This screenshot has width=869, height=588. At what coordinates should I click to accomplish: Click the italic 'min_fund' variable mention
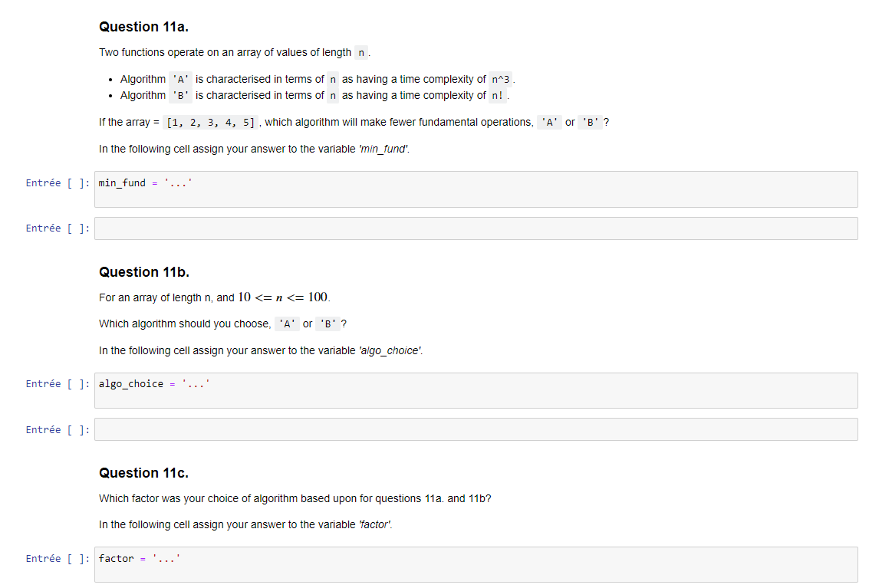[383, 149]
